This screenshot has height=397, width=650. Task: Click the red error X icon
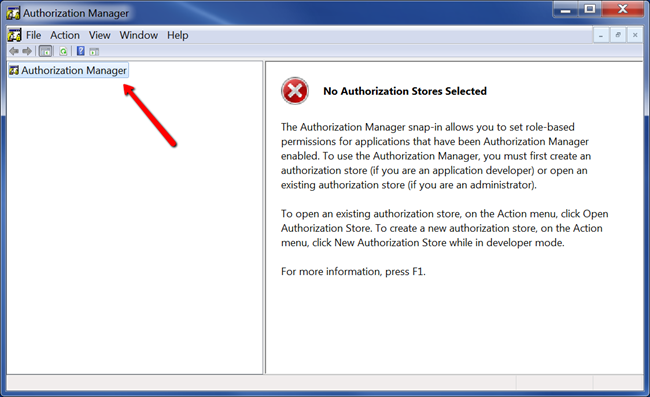[x=295, y=91]
